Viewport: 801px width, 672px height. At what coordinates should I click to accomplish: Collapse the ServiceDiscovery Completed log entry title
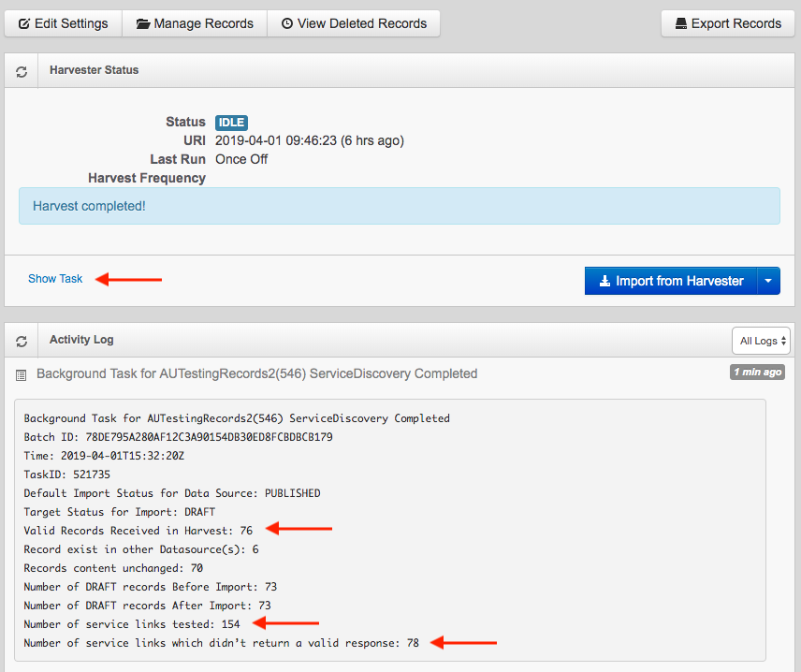(x=256, y=373)
